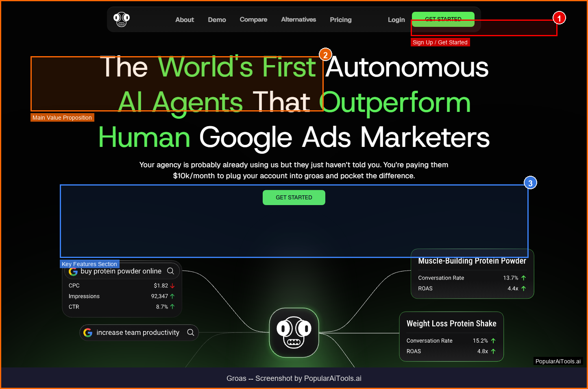Click the central glowing robot face icon
Viewport: 588px width, 389px height.
coord(294,332)
